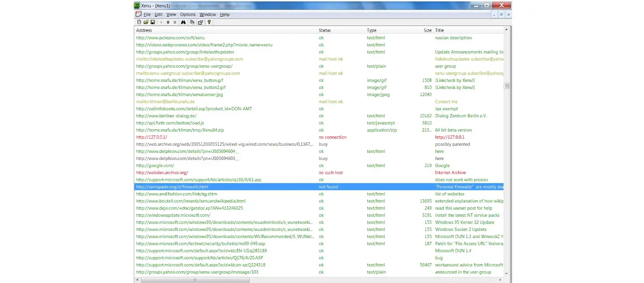Viewport: 644px width, 283px height.
Task: Open the File menu
Action: 147,15
